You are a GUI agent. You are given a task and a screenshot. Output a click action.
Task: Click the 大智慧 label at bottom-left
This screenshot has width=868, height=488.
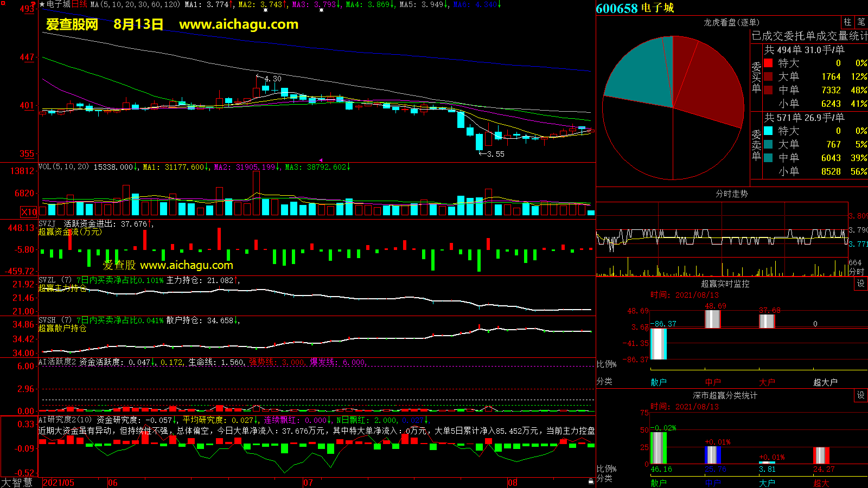point(17,482)
